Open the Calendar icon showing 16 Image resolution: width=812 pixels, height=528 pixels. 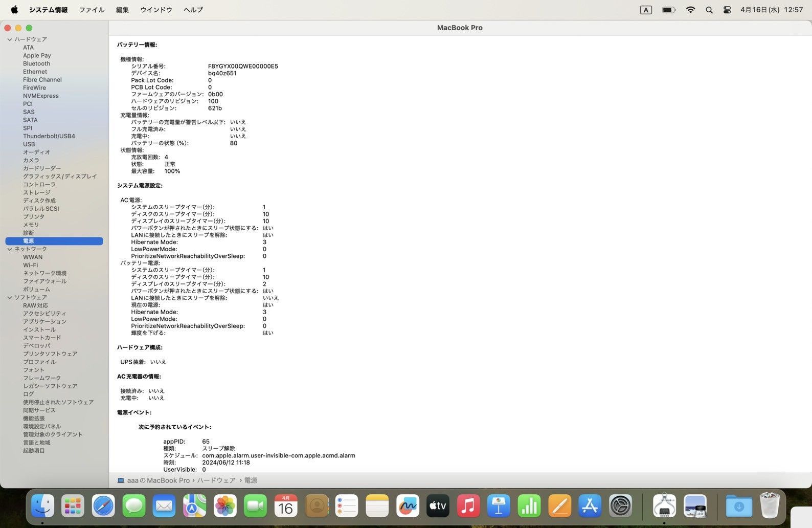coord(286,506)
